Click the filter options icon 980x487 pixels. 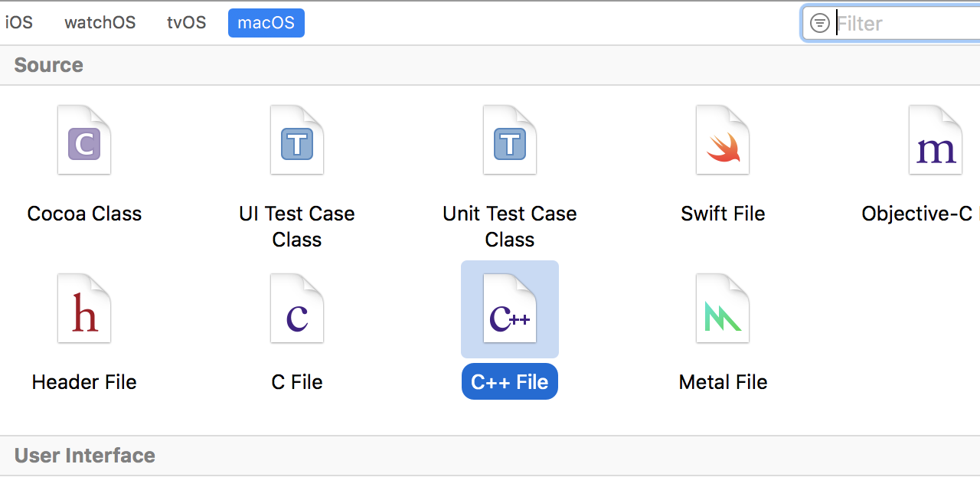tap(820, 24)
